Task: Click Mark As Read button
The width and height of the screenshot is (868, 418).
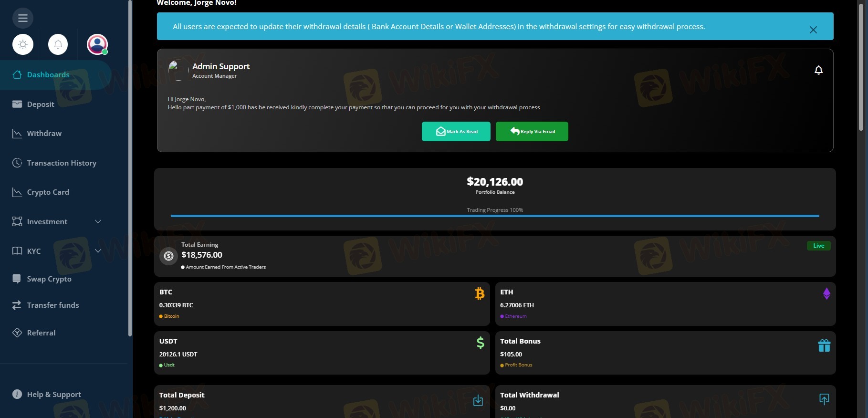Action: tap(456, 132)
